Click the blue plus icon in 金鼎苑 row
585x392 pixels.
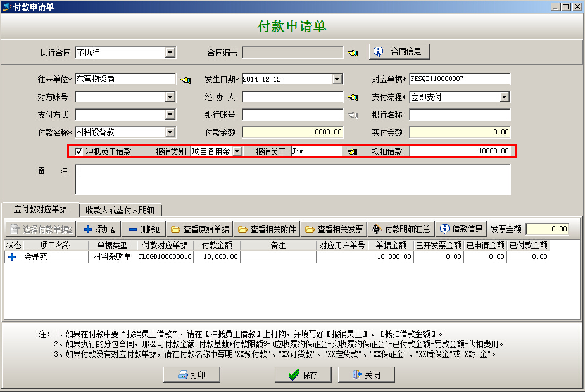click(x=12, y=257)
